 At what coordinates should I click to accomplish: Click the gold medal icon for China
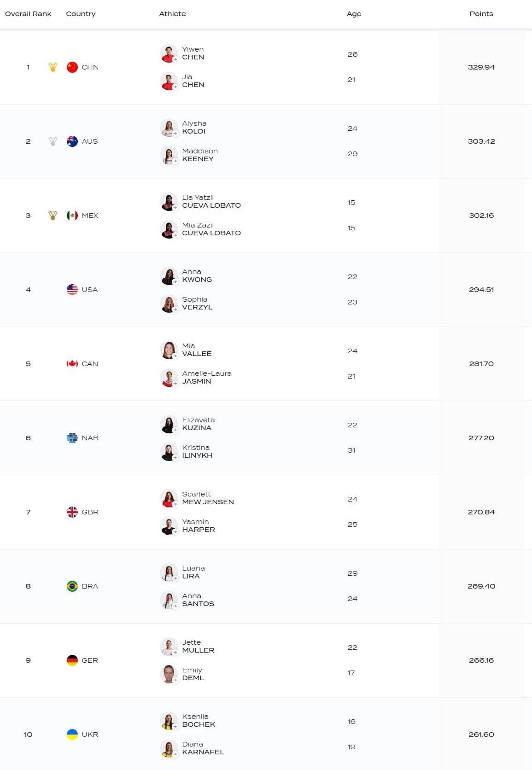53,67
